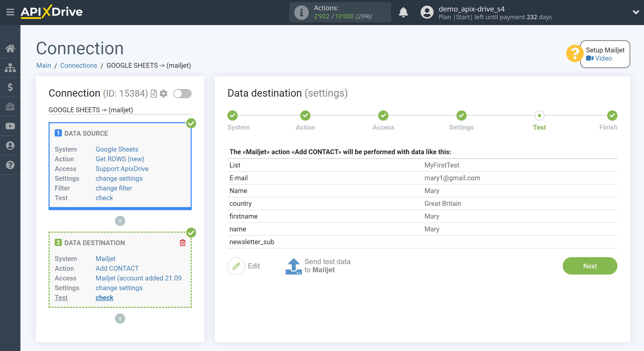Click the Add CONTACT action link
644x351 pixels.
coord(117,268)
